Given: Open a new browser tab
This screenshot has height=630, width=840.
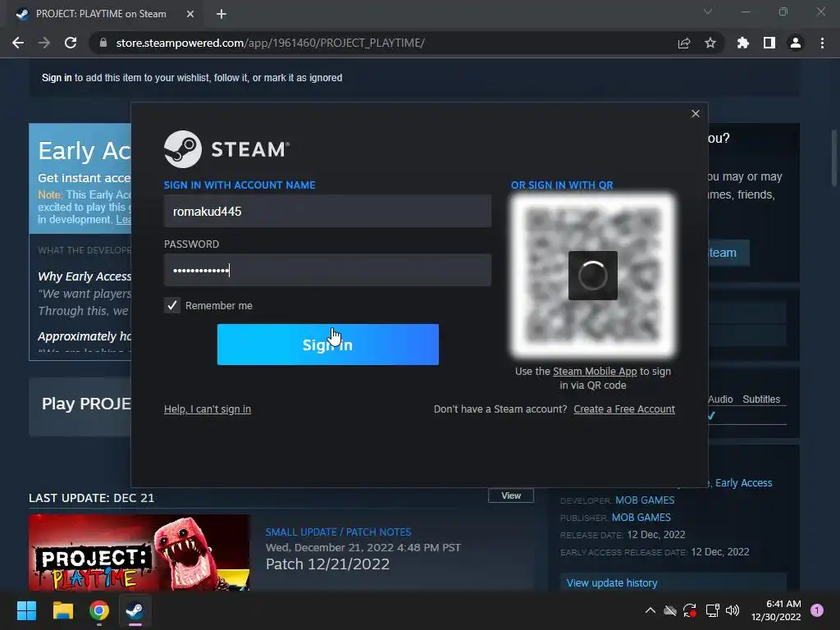Looking at the screenshot, I should [221, 14].
